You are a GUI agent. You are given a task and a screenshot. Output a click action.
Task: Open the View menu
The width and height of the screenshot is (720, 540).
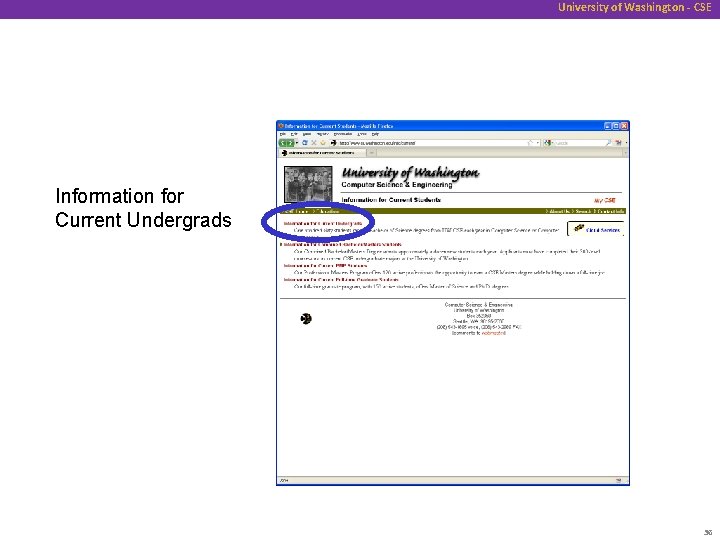pos(307,134)
